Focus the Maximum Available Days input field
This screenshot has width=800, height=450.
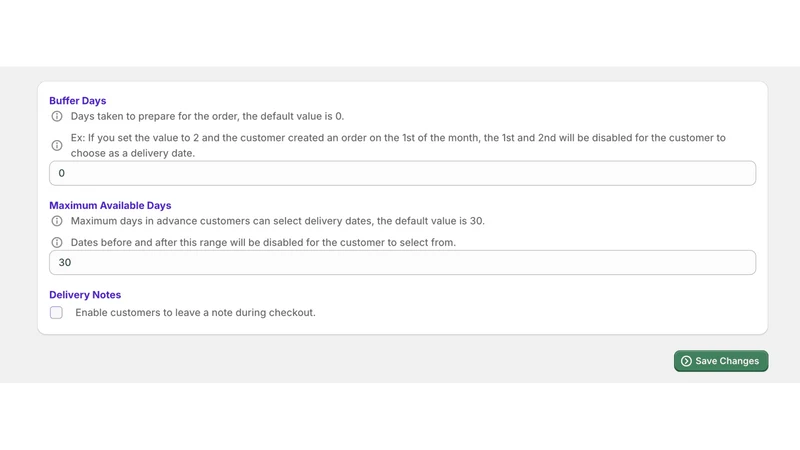coord(403,263)
